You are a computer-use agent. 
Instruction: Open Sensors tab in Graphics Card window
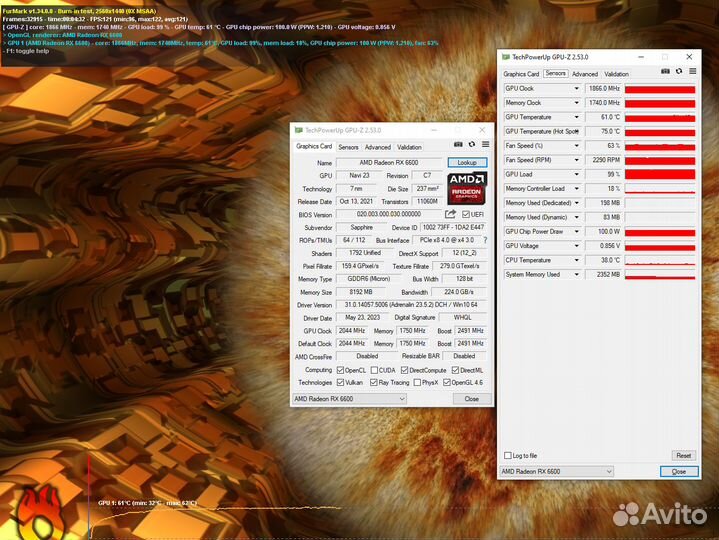[x=348, y=147]
